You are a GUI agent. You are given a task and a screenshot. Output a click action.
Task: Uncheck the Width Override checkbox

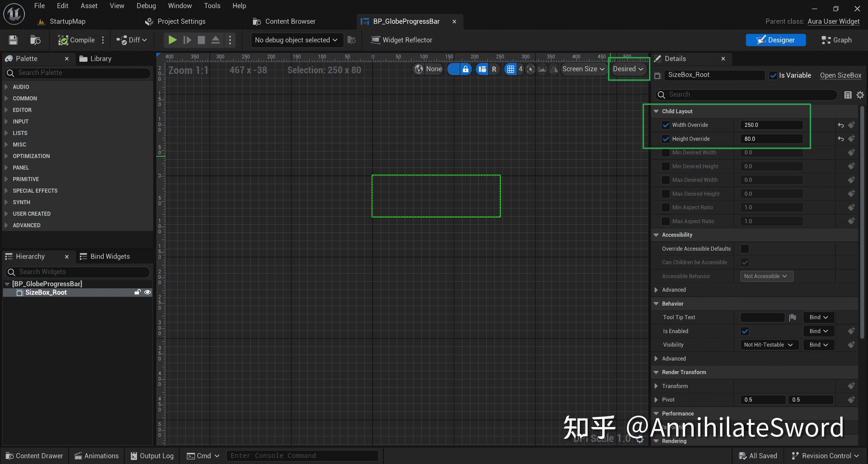[x=666, y=125]
